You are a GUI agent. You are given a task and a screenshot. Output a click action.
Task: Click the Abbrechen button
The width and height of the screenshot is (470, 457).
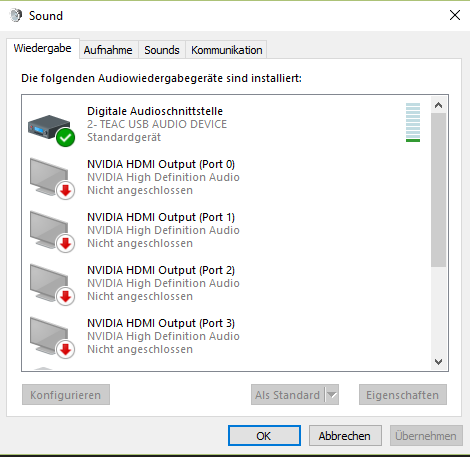click(x=345, y=436)
